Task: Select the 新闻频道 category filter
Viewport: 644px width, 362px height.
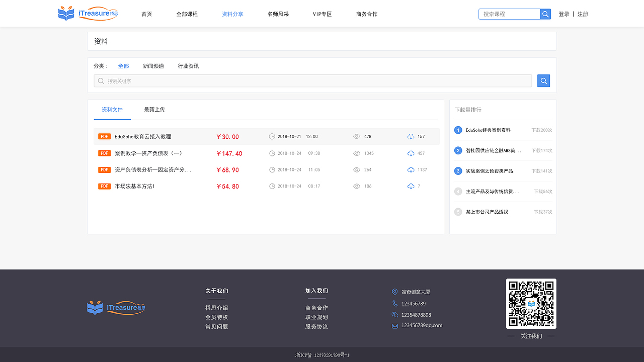Action: point(153,66)
